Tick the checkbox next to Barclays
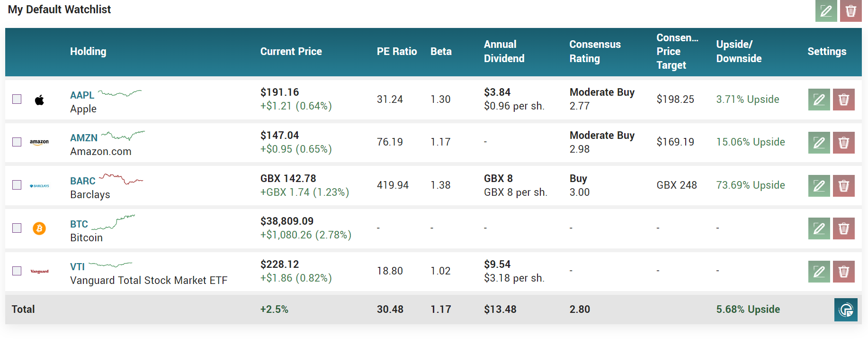The width and height of the screenshot is (868, 347). tap(17, 185)
